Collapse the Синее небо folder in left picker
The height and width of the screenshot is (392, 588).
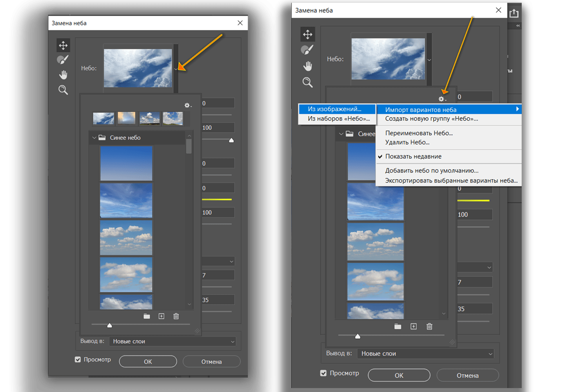tap(94, 138)
